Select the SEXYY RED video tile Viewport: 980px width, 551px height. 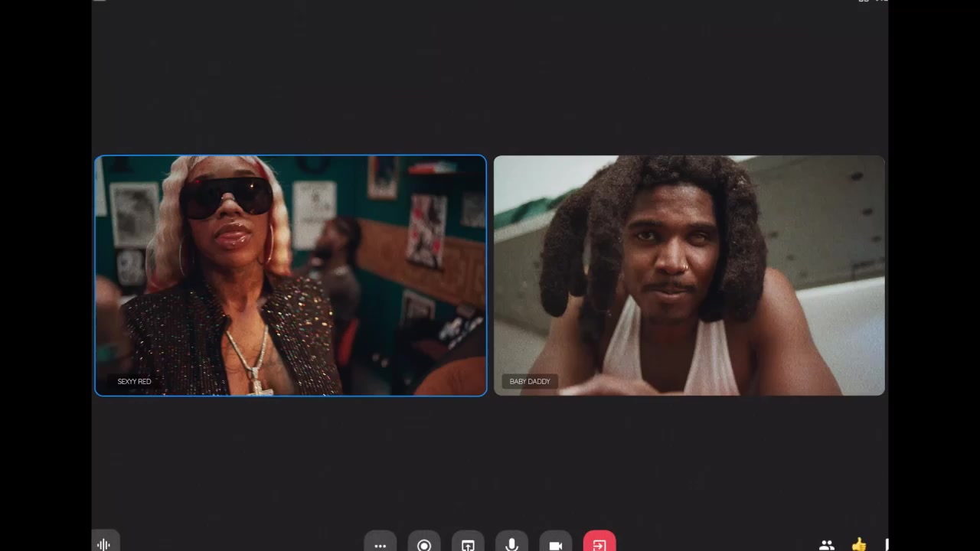tap(290, 275)
